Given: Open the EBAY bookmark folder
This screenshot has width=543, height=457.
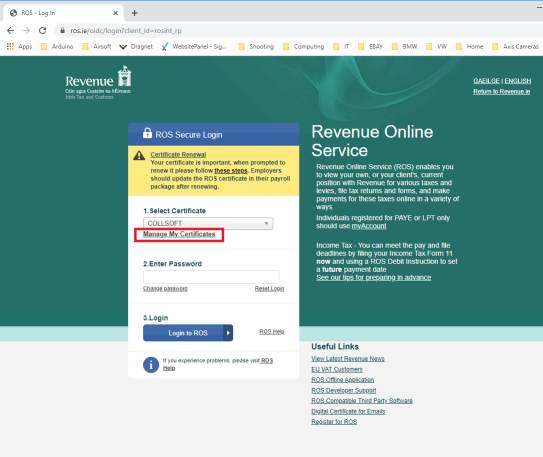Looking at the screenshot, I should coord(371,46).
